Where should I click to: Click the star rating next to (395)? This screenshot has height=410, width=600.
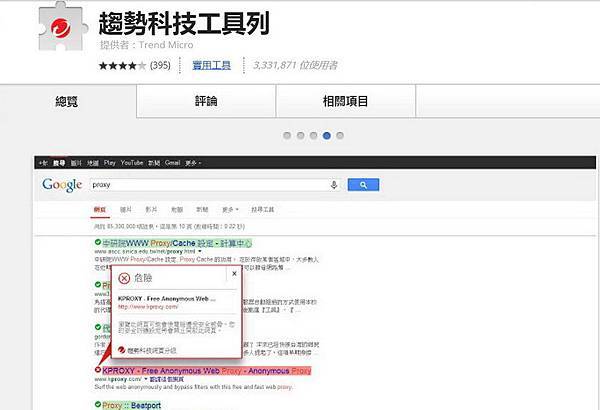coord(122,65)
